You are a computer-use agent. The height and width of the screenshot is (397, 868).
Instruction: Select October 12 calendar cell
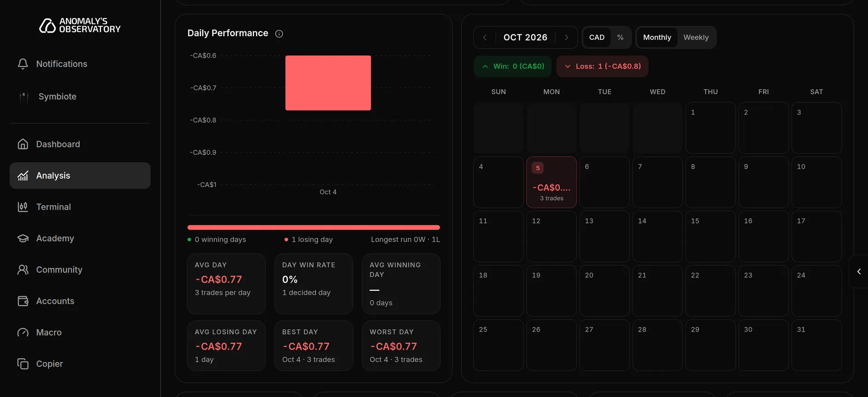[552, 236]
